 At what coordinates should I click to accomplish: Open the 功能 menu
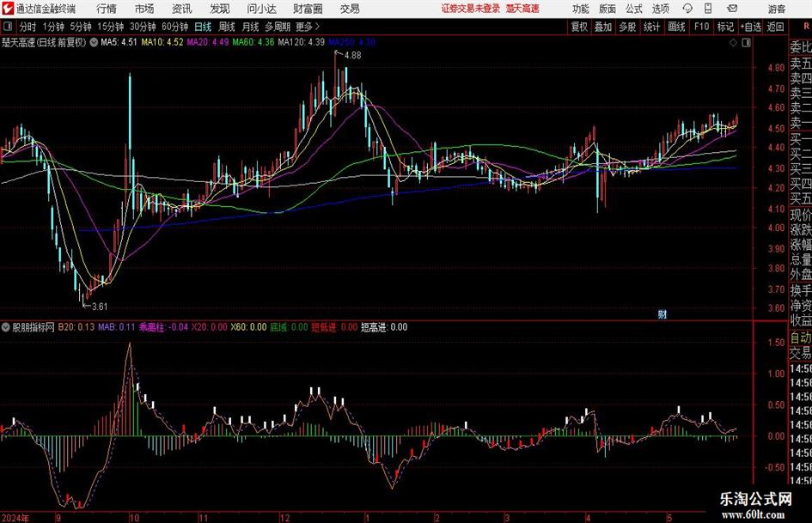click(x=581, y=9)
